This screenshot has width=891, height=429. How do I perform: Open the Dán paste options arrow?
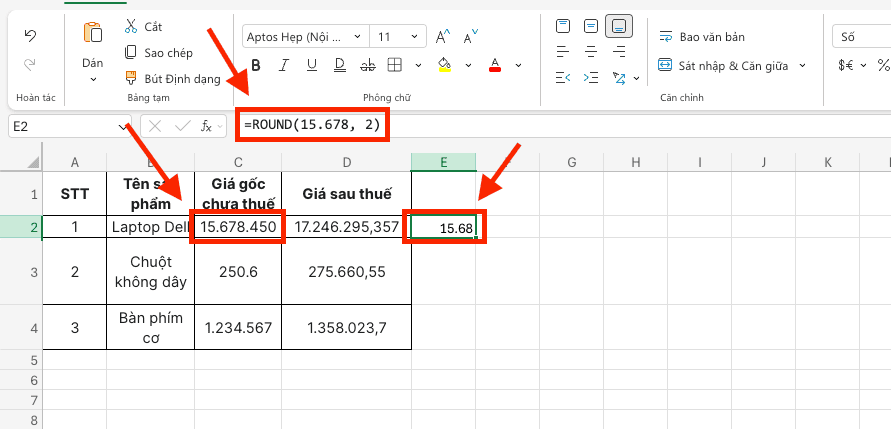tap(93, 80)
